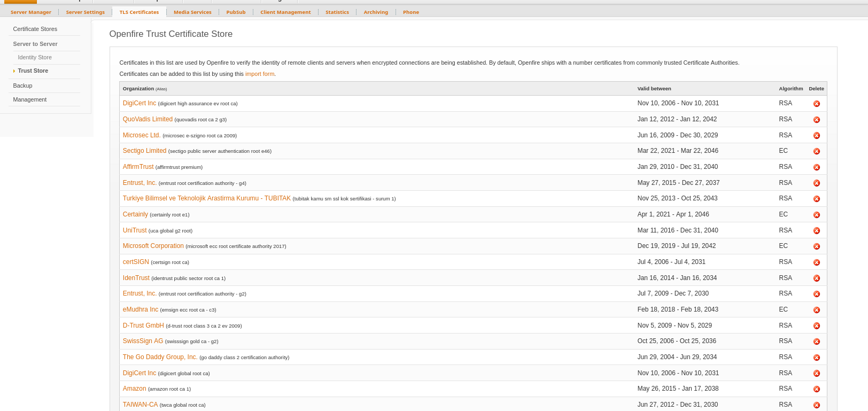This screenshot has width=868, height=411.
Task: Open the UniTrust certificate link
Action: [135, 230]
